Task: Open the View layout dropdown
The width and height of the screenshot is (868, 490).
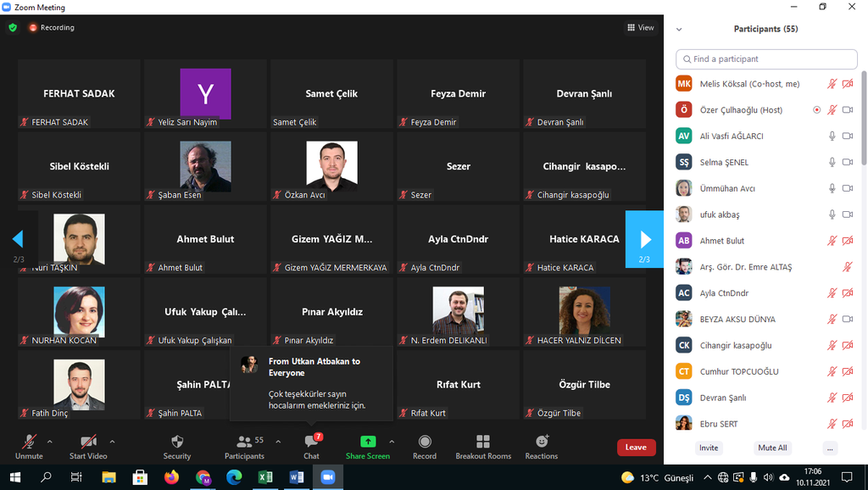Action: [641, 27]
